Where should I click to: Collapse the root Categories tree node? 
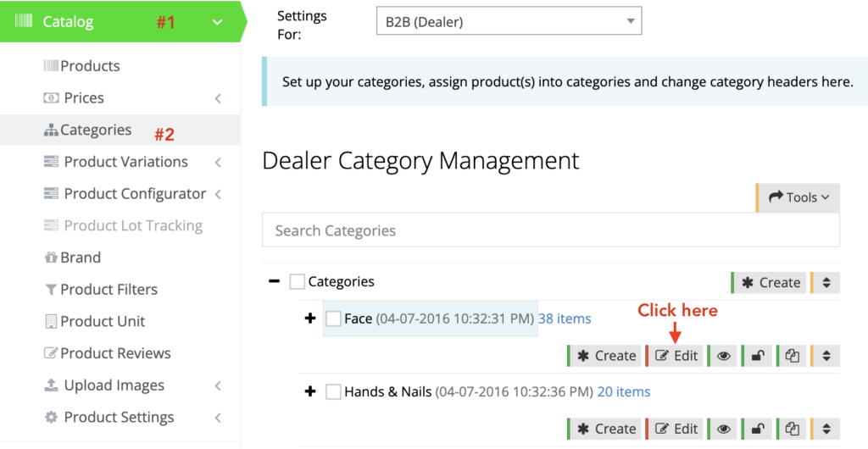(x=274, y=281)
